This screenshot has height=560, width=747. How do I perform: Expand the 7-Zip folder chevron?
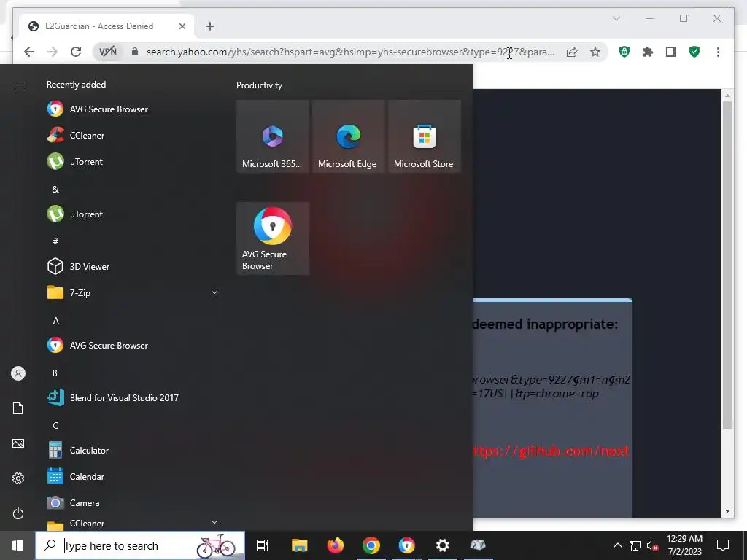click(214, 292)
